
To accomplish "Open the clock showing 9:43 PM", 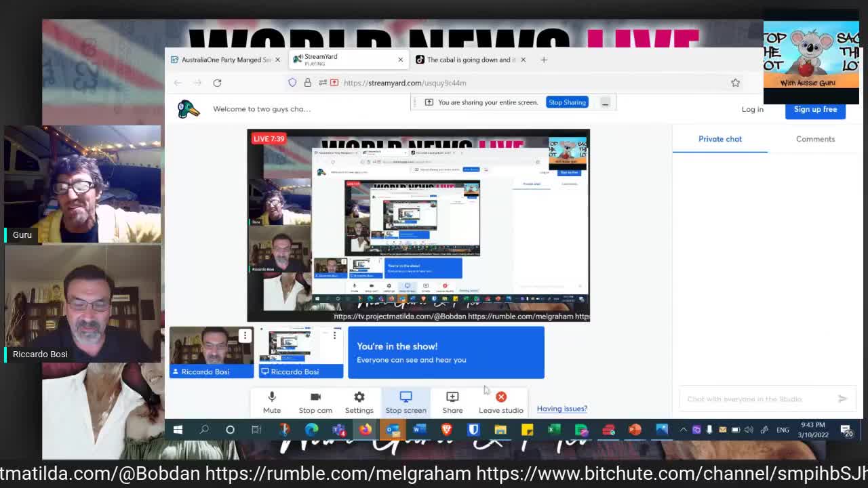I will [x=813, y=430].
